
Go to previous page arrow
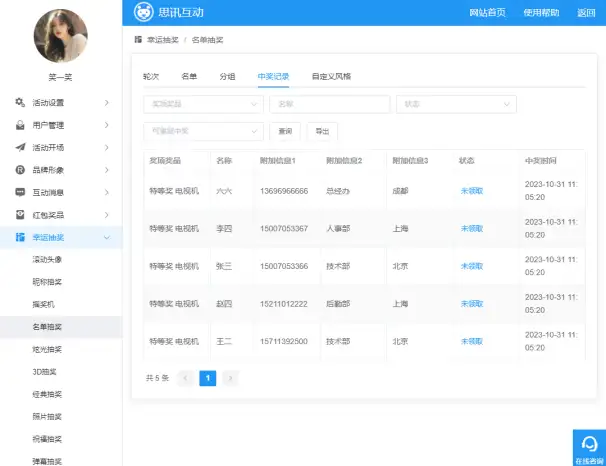(x=185, y=378)
